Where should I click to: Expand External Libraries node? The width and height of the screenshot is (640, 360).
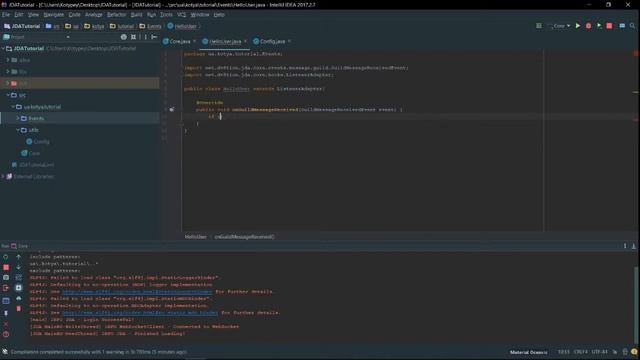coord(3,177)
